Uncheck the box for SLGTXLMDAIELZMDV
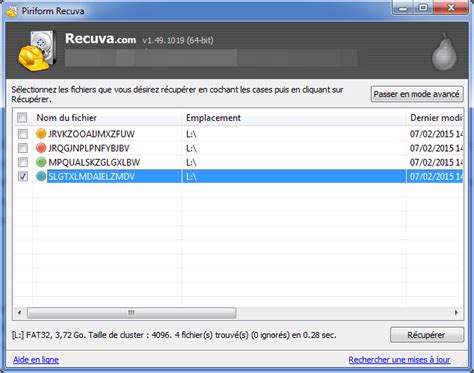The width and height of the screenshot is (474, 373). [x=23, y=176]
